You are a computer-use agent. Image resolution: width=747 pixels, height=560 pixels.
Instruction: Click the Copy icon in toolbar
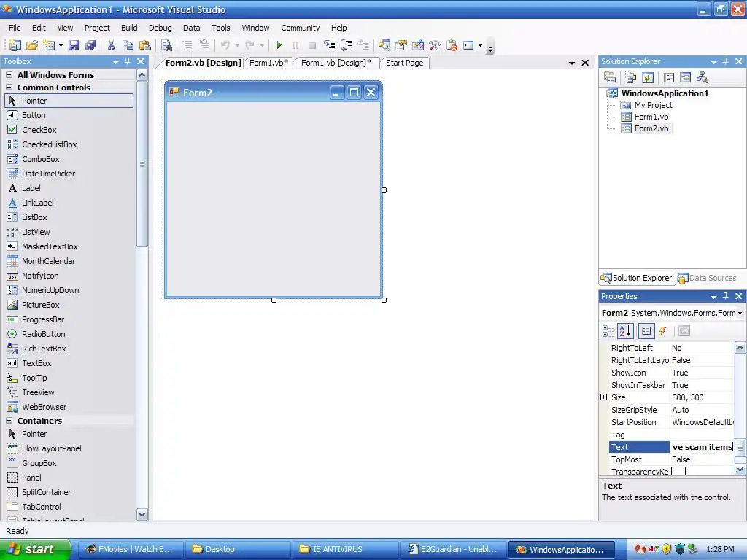(128, 45)
